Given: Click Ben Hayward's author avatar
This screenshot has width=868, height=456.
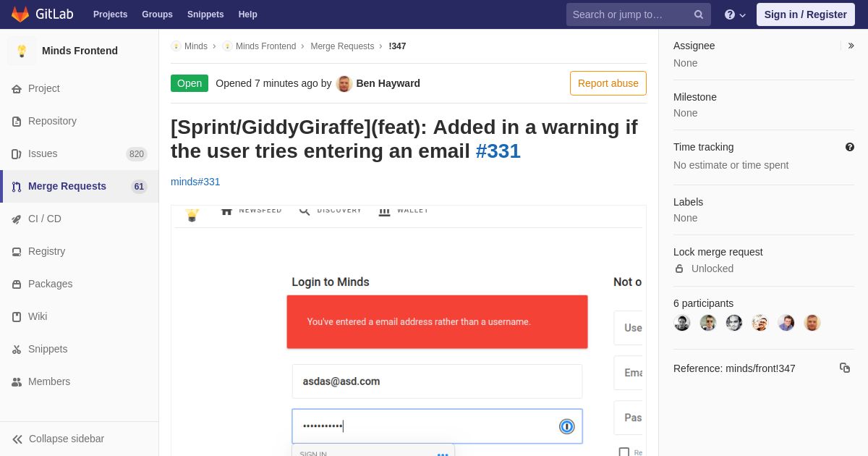Looking at the screenshot, I should coord(344,84).
